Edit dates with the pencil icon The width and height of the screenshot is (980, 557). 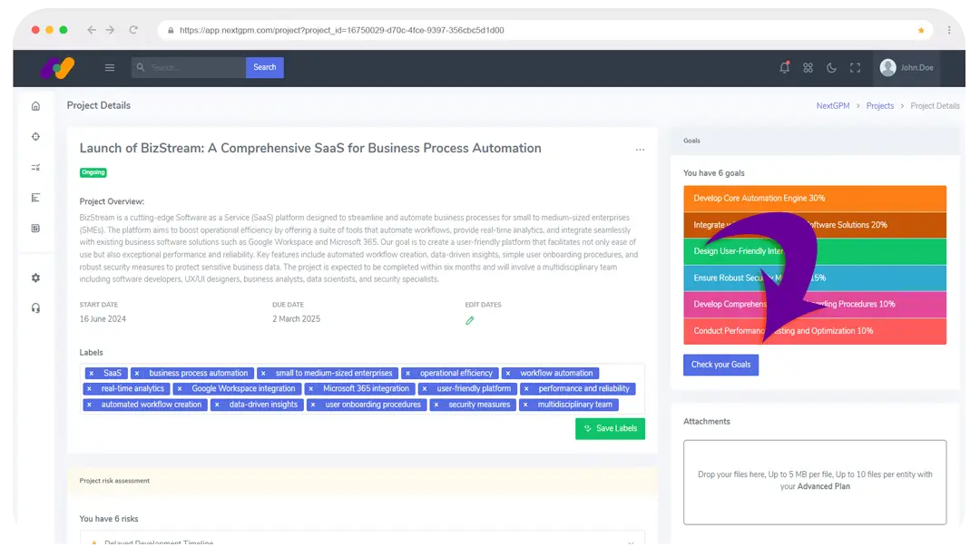tap(470, 321)
